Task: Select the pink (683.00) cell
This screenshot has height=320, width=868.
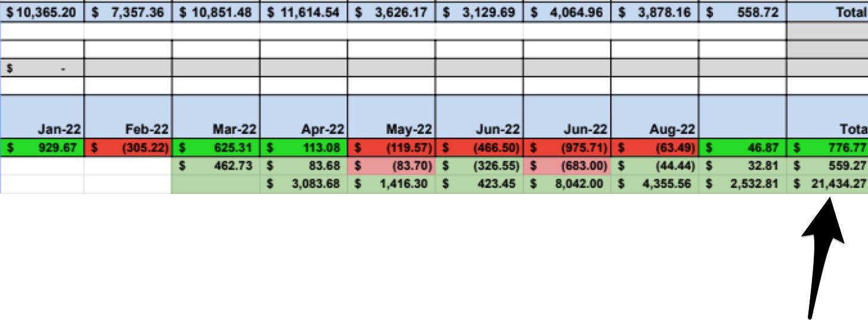Action: (568, 166)
